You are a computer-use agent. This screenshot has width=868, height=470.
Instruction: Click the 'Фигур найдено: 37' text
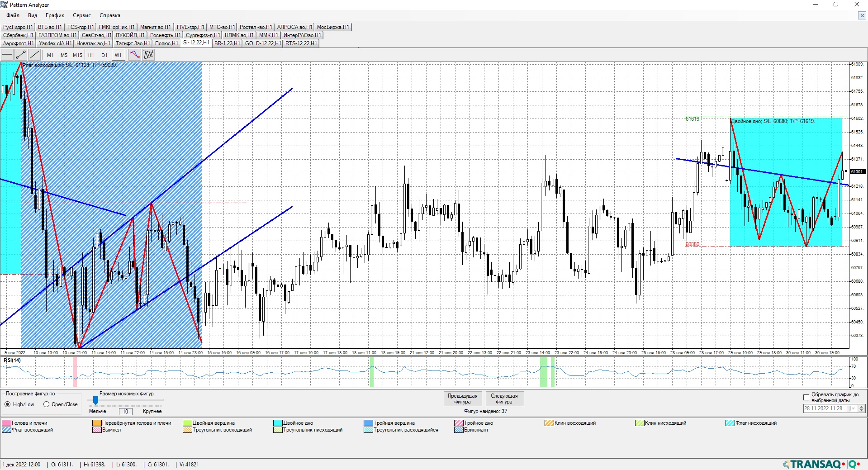click(x=485, y=411)
